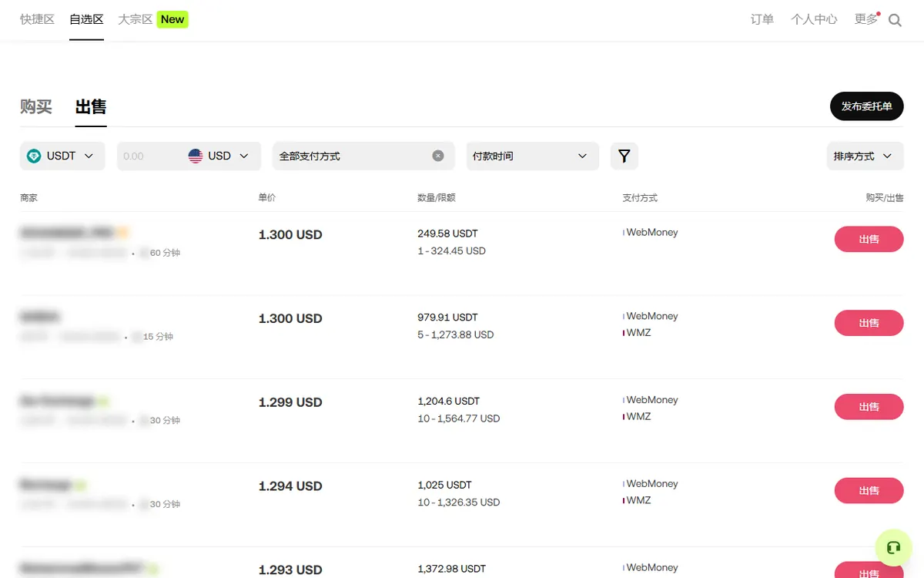The width and height of the screenshot is (924, 578).
Task: Open the 排序方式 sort dropdown
Action: point(865,156)
